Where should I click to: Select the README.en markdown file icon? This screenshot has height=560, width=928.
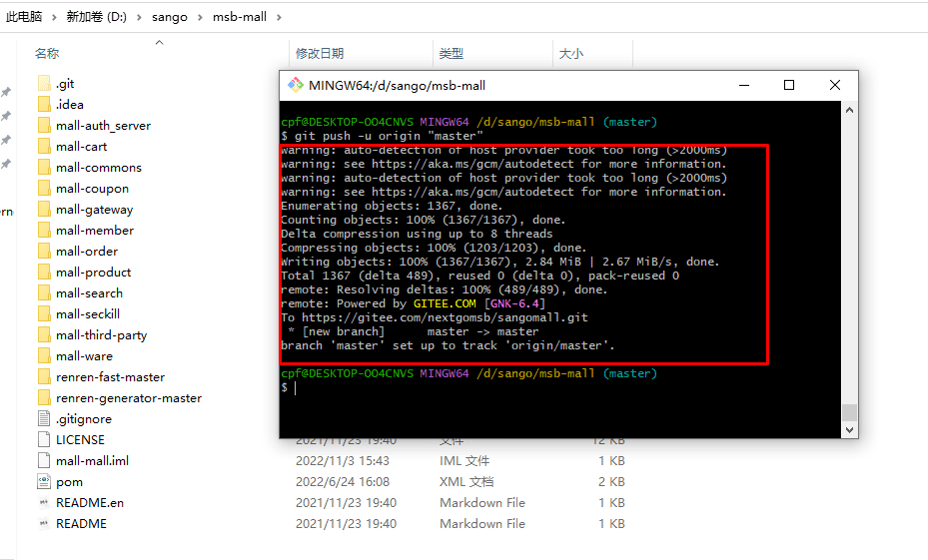(44, 503)
